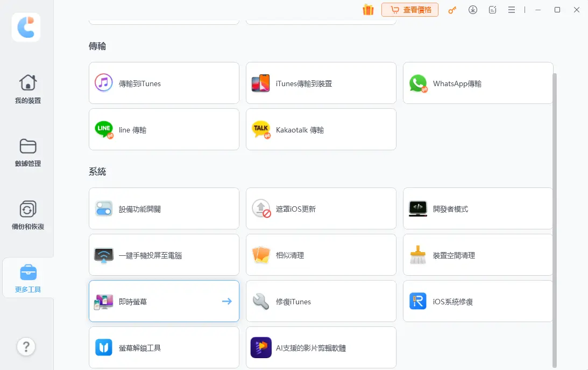
Task: Click the gift box icon
Action: 369,10
